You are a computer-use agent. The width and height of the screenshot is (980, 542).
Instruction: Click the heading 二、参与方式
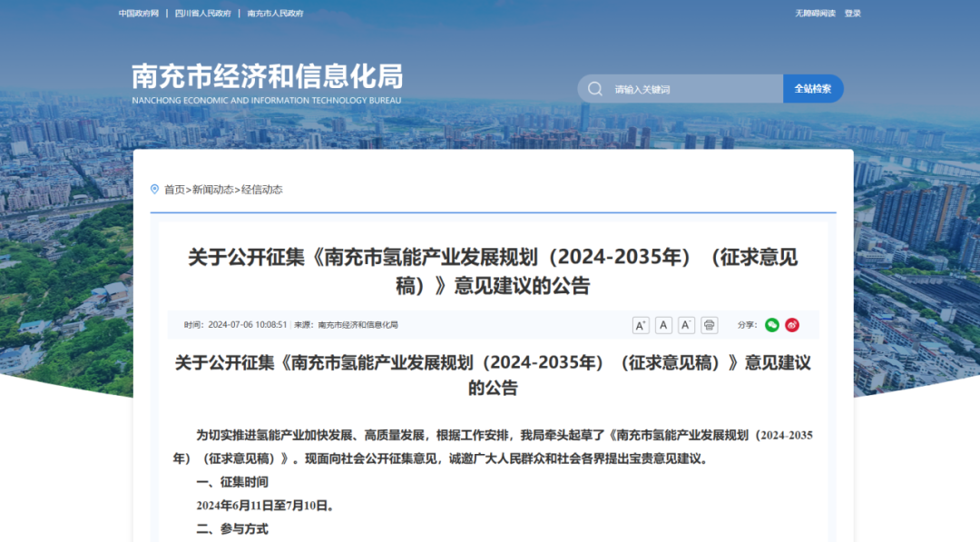[x=232, y=529]
